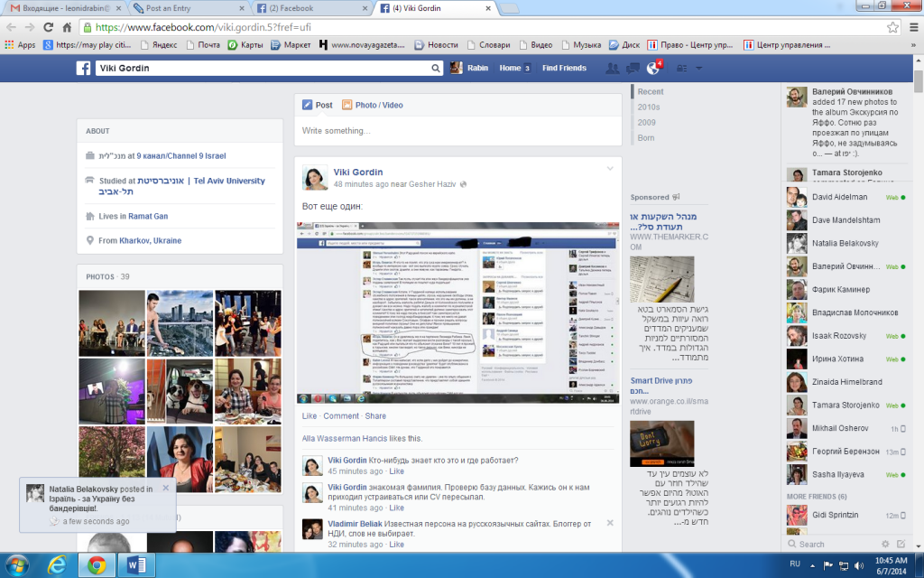The height and width of the screenshot is (578, 924).
Task: Open notifications globe icon with badge
Action: (x=653, y=68)
